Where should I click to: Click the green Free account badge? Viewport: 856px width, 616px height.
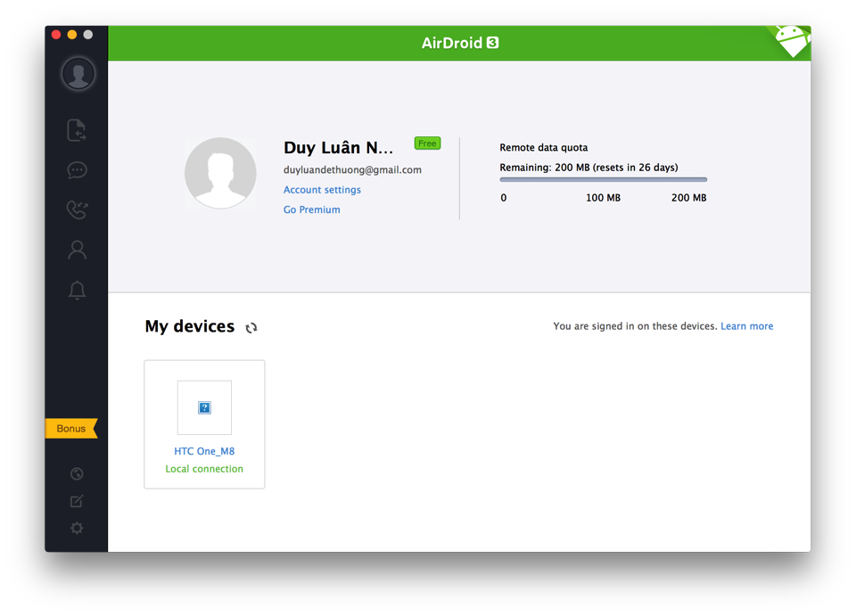click(427, 144)
